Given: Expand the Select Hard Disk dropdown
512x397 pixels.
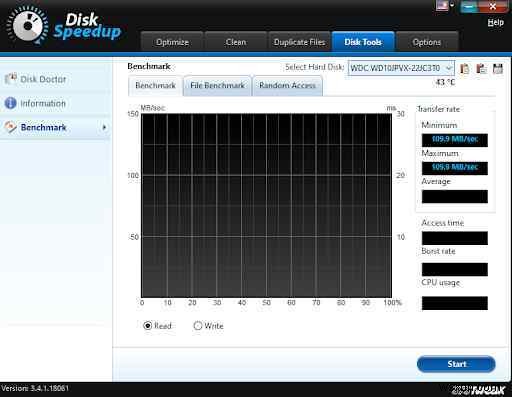Looking at the screenshot, I should pos(401,68).
